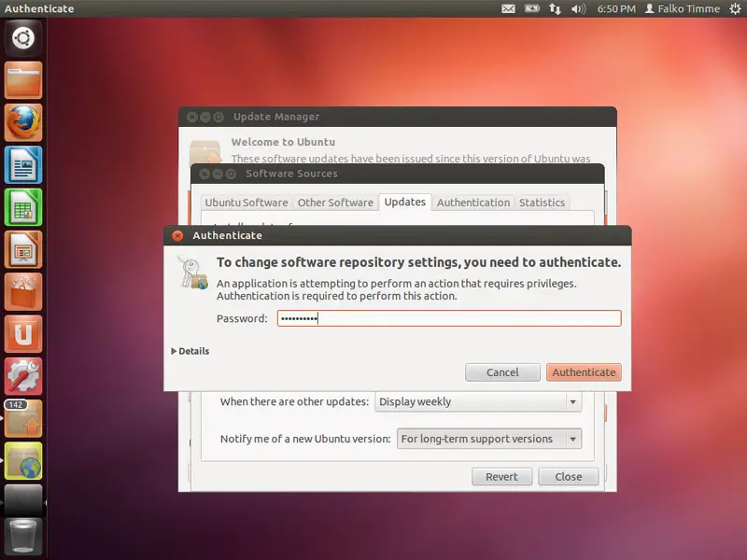Open the system session gear menu

click(735, 8)
